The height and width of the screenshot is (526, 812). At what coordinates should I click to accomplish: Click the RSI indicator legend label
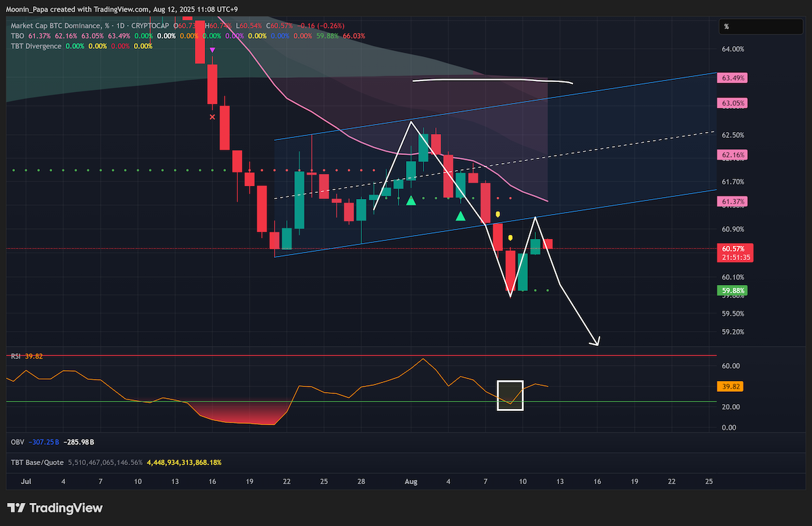click(15, 356)
